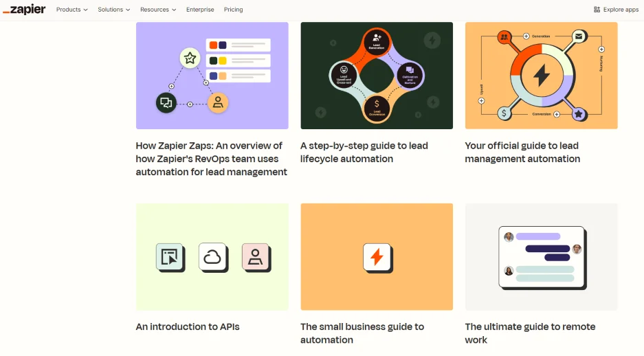Click the chat bubbles icon in RevOps illustration
Viewport: 644px width, 356px height.
[166, 103]
